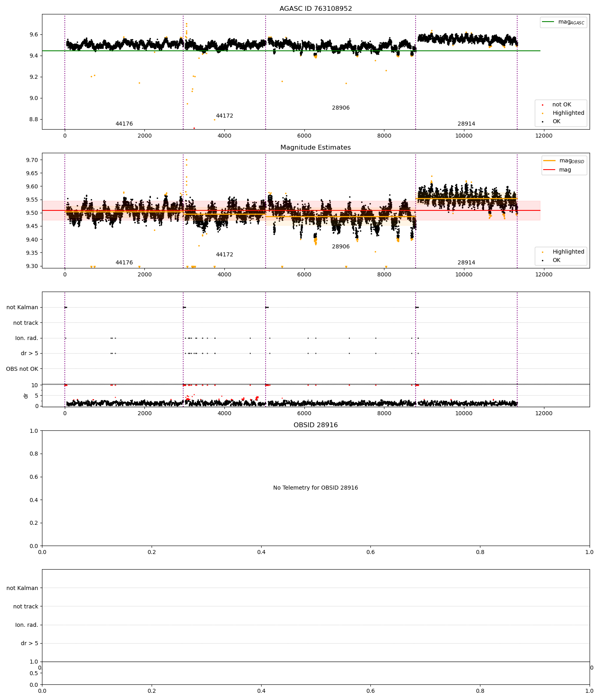Click the title 'AGASC ID 763108952'
This screenshot has width=600, height=700.
pos(316,9)
